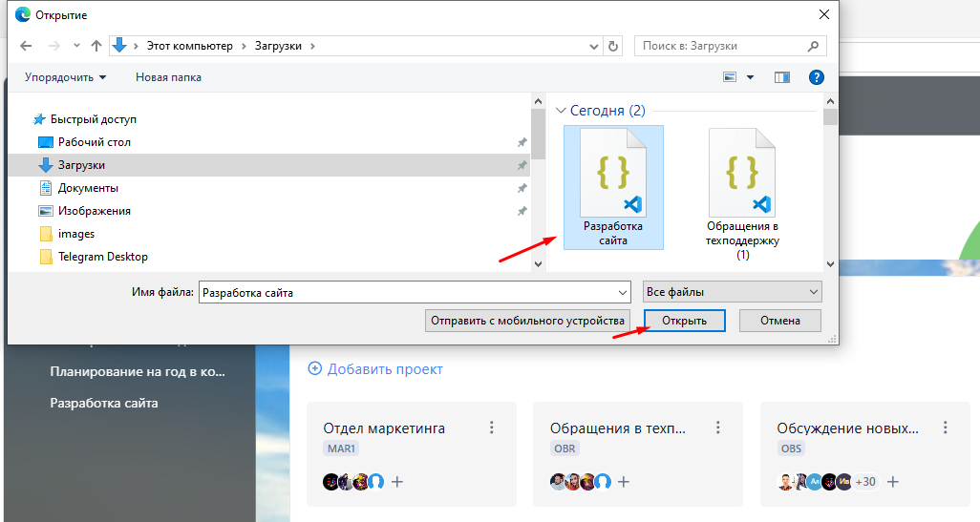Go up one folder level with up arrow
The image size is (980, 522).
96,46
